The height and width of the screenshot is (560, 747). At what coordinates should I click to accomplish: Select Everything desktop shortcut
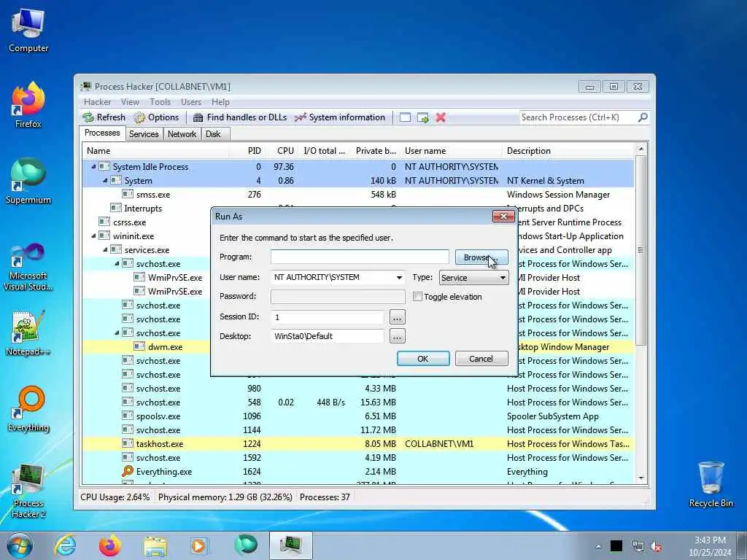tap(28, 409)
